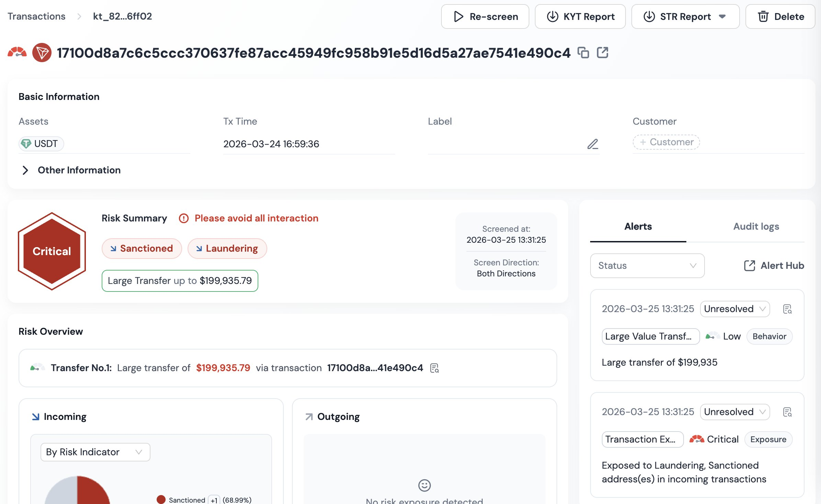Click detail icon next to Transfer No.1 hash

click(435, 368)
